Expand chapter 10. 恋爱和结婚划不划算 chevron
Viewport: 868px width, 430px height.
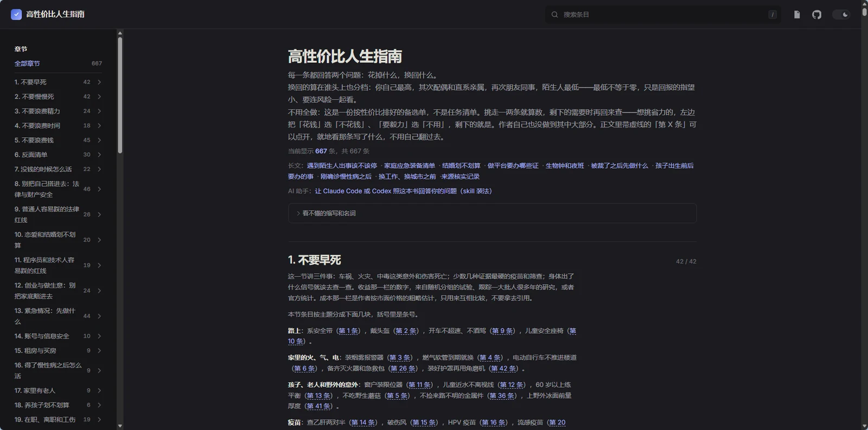[x=99, y=240]
